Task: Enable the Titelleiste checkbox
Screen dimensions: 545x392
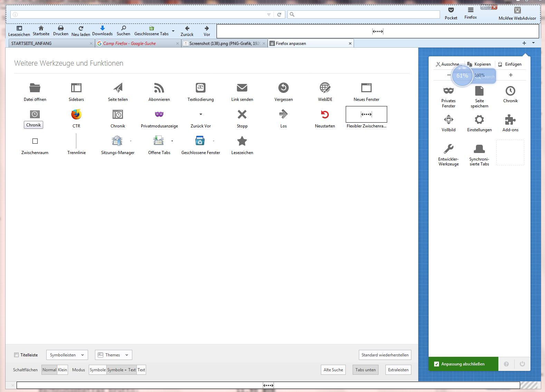Action: point(16,355)
